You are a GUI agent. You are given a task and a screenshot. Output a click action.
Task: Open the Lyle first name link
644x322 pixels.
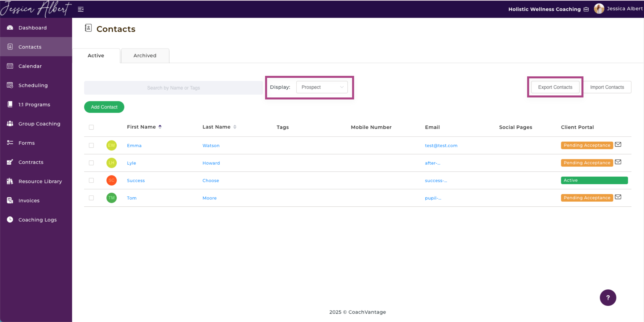tap(131, 163)
